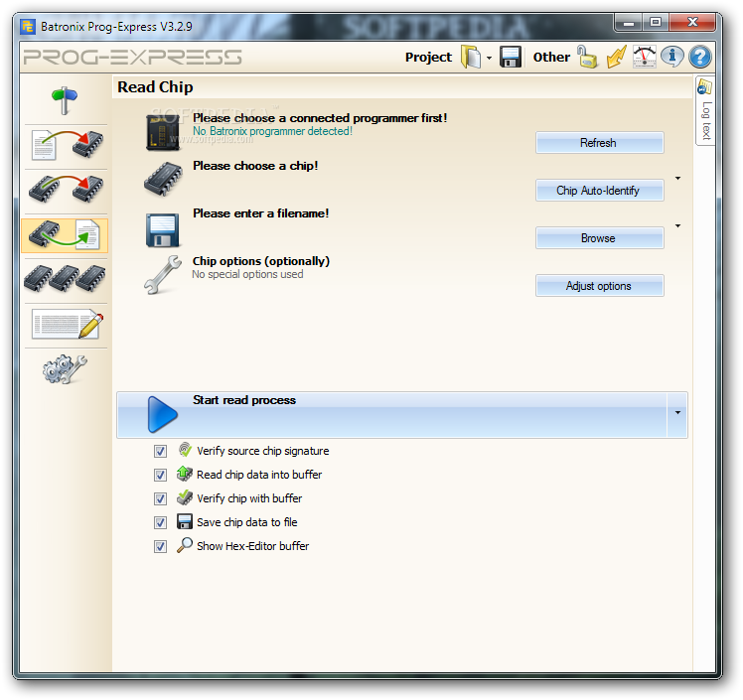Click "Chip options (optionally)" heading

point(261,261)
